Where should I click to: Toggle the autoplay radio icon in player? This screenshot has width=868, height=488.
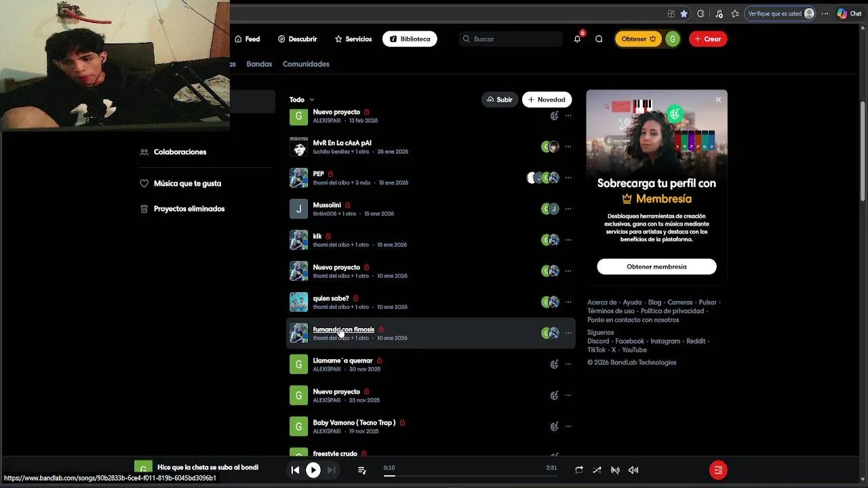click(x=615, y=470)
